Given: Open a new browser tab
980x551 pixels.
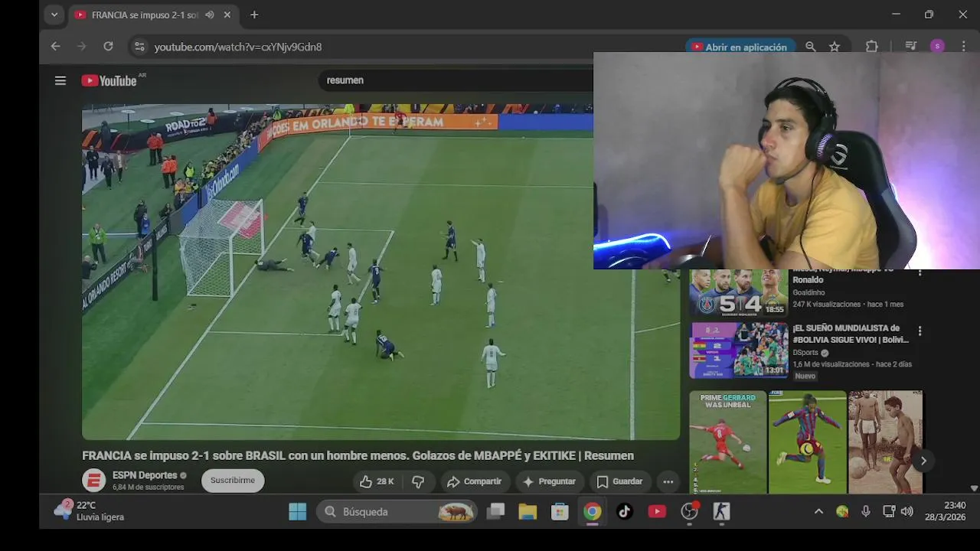Looking at the screenshot, I should pos(254,15).
